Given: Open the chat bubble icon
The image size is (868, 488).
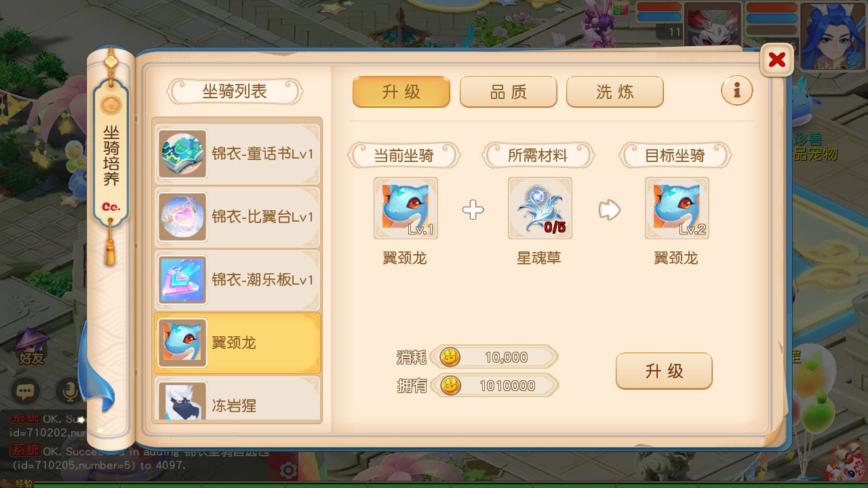Looking at the screenshot, I should (26, 391).
